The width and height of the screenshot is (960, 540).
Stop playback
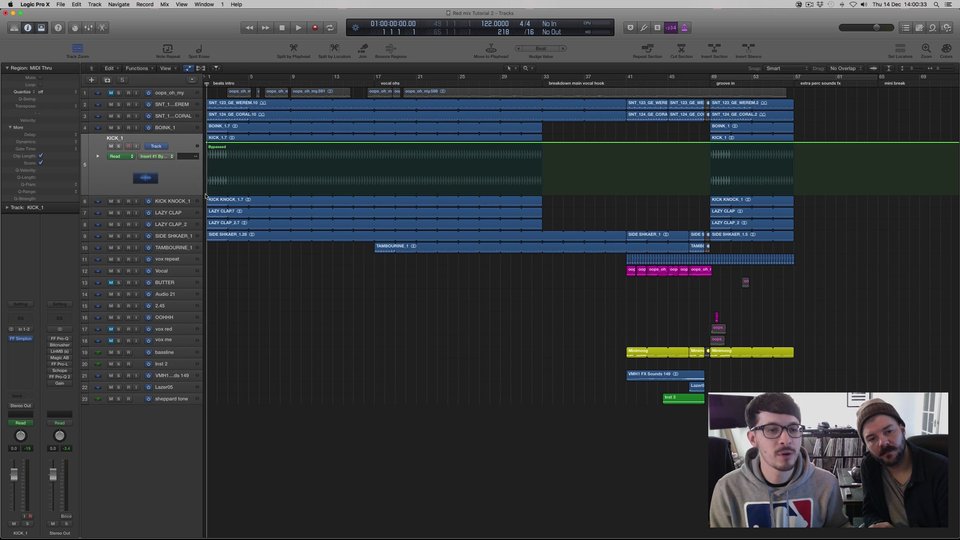(x=282, y=28)
